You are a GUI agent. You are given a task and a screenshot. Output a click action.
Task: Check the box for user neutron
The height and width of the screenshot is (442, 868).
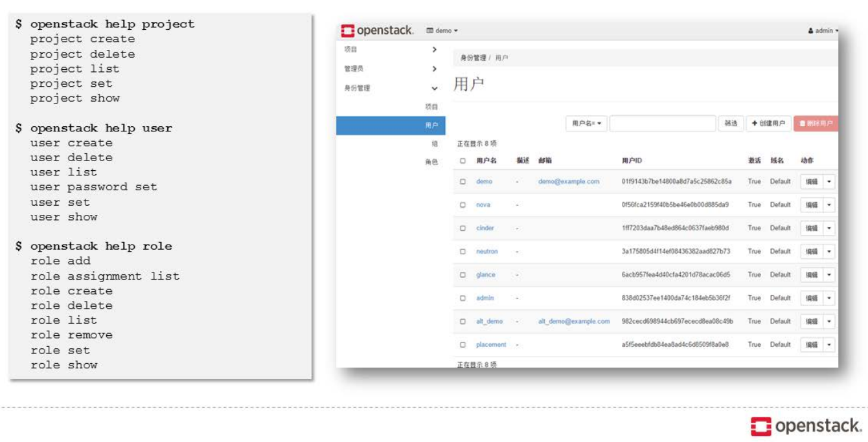click(x=463, y=252)
